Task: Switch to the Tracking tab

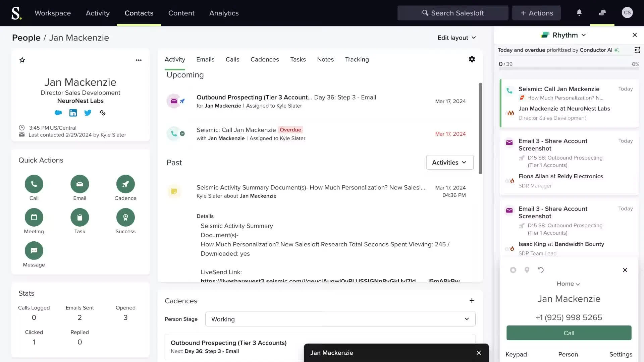Action: pos(357,59)
